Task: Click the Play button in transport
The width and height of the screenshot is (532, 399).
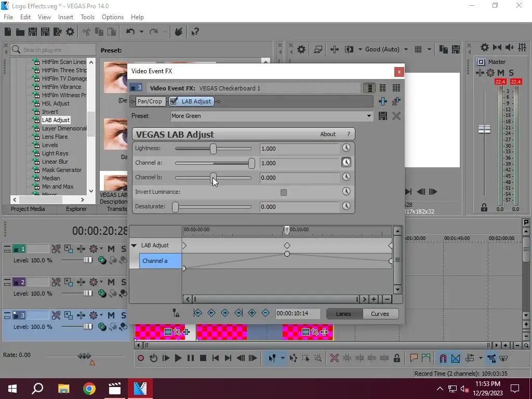Action: [x=178, y=358]
